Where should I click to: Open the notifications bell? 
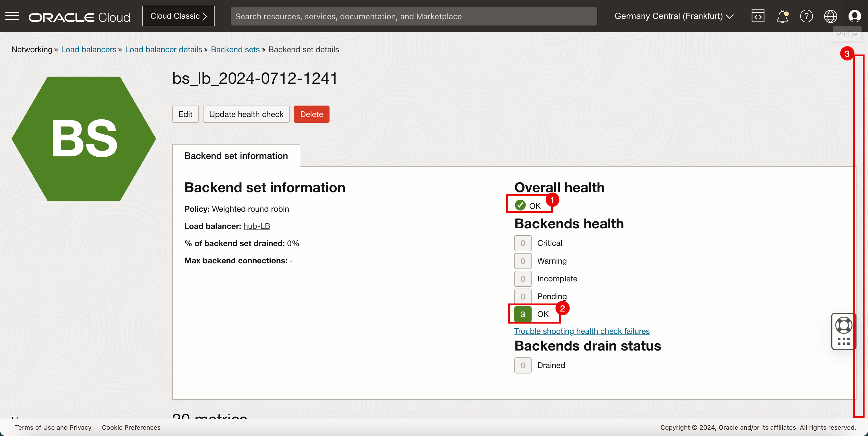point(782,16)
